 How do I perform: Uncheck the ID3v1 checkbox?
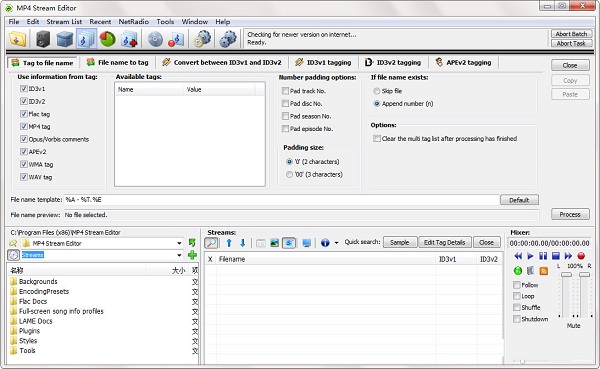tap(24, 89)
